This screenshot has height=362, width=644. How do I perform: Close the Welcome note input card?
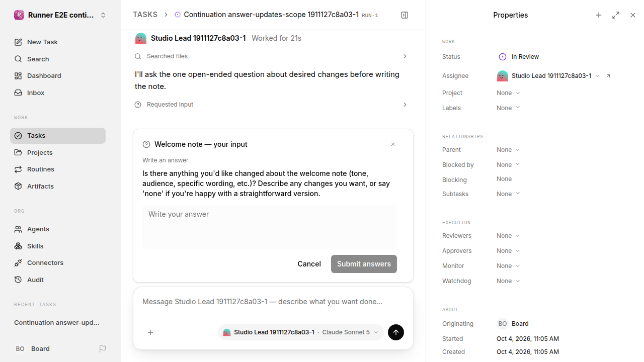click(x=393, y=144)
